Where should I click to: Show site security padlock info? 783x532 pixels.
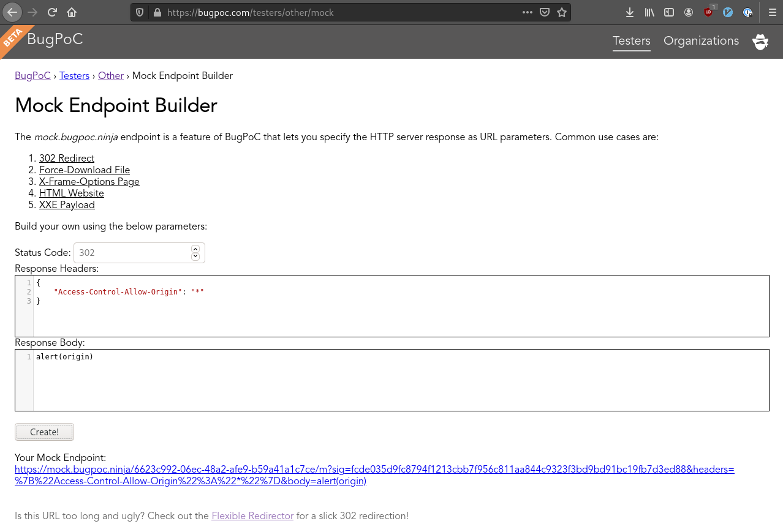(x=157, y=12)
